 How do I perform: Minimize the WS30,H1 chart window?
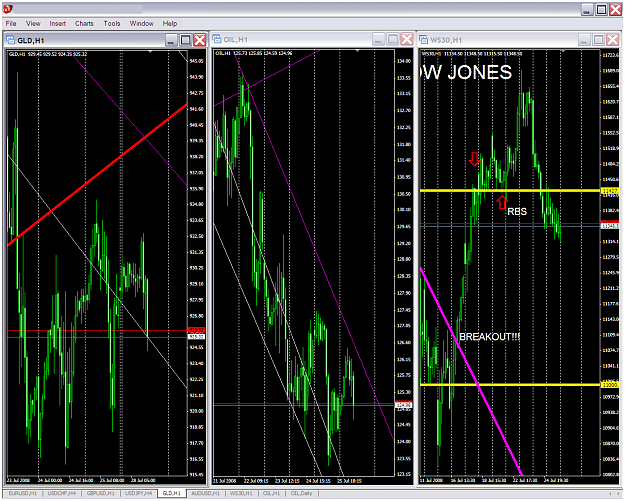[584, 39]
